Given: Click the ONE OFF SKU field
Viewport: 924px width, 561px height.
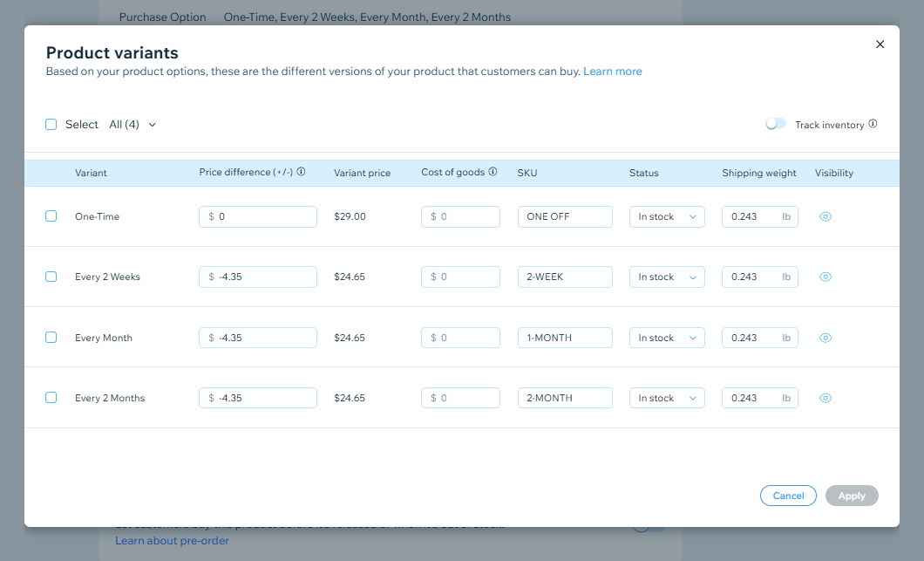Looking at the screenshot, I should 565,216.
